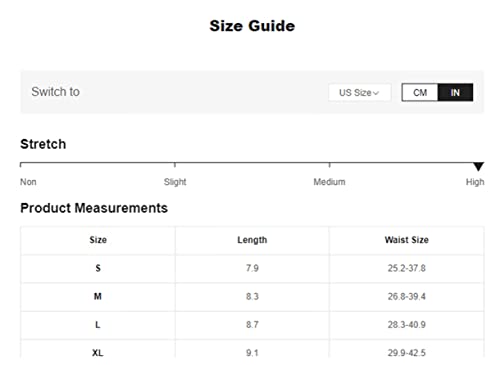Click the chevron beside US Size

[x=376, y=93]
